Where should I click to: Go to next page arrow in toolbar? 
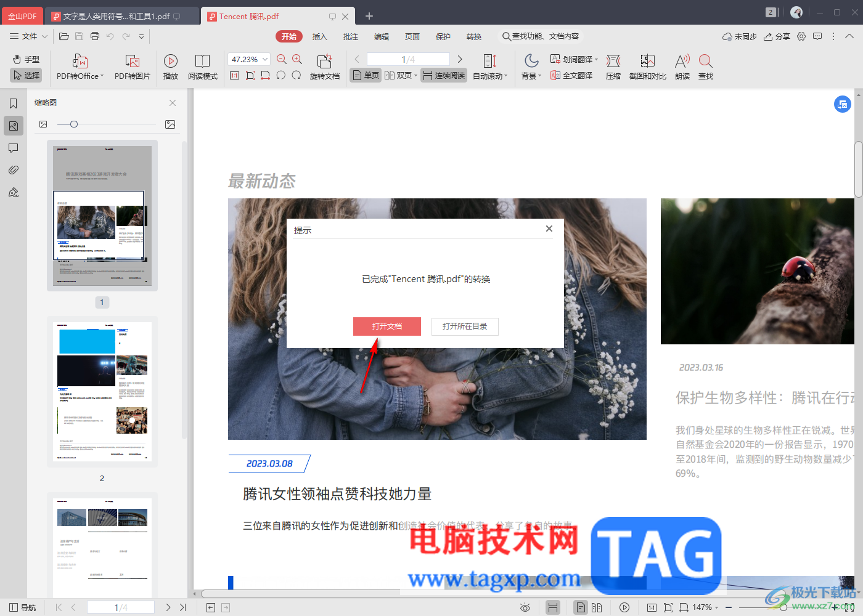point(460,59)
